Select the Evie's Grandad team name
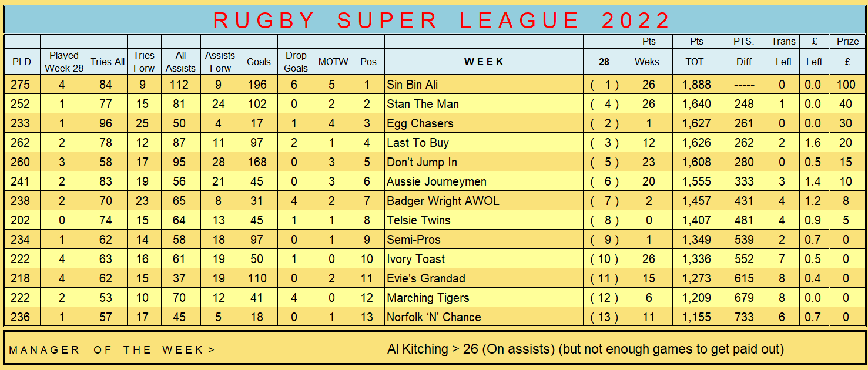 (426, 278)
